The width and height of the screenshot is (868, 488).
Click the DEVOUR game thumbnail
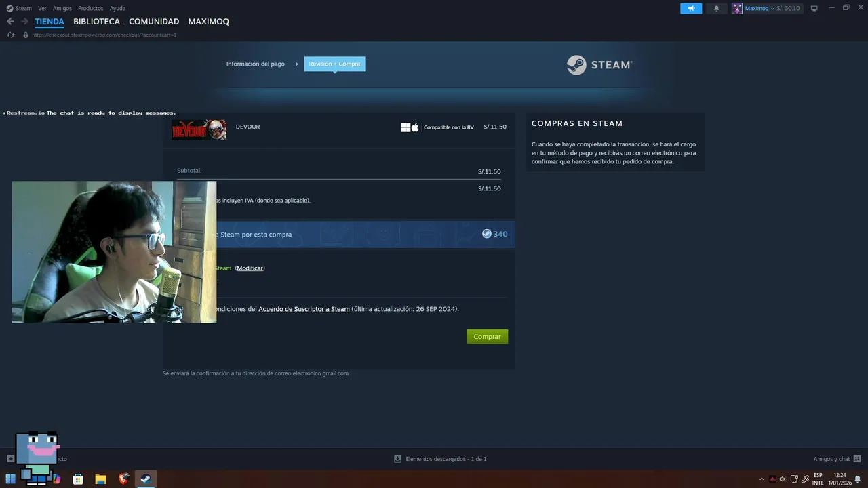(x=199, y=129)
